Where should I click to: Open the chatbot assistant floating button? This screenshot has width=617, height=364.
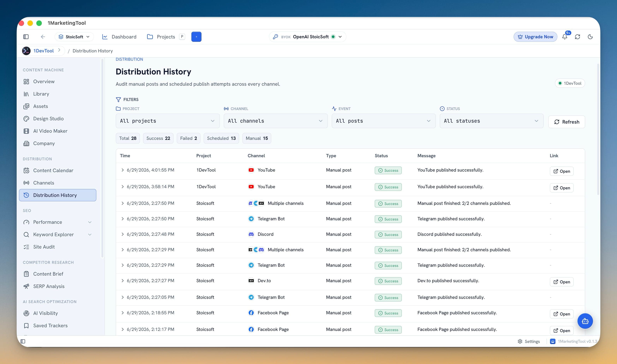[x=585, y=321]
